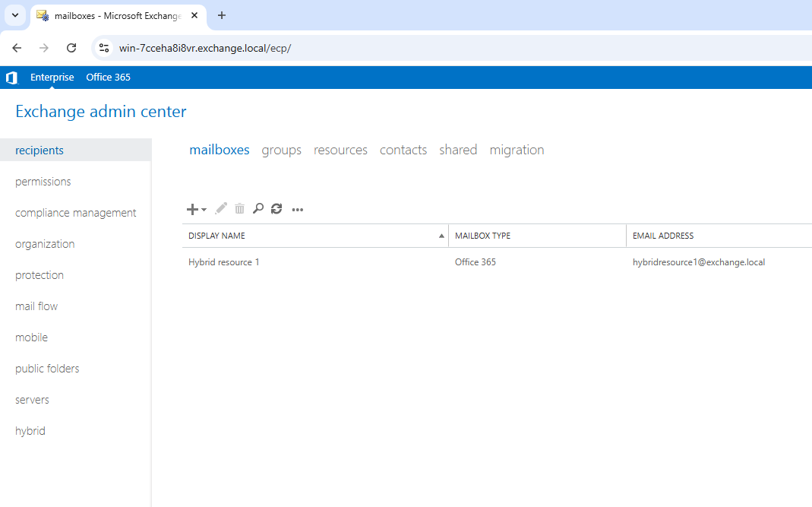
Task: Click the delete trash can icon
Action: (239, 209)
